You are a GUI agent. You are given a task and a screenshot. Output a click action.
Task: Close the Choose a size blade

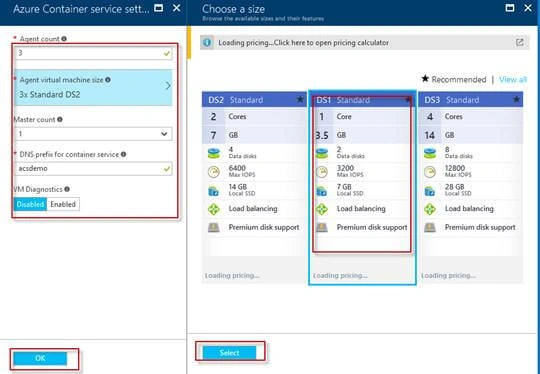point(528,8)
